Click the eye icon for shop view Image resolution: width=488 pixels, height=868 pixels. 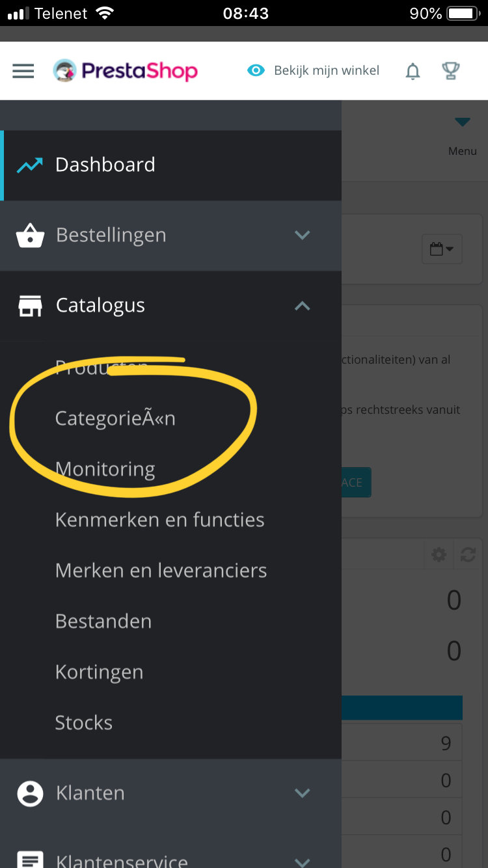(x=256, y=70)
